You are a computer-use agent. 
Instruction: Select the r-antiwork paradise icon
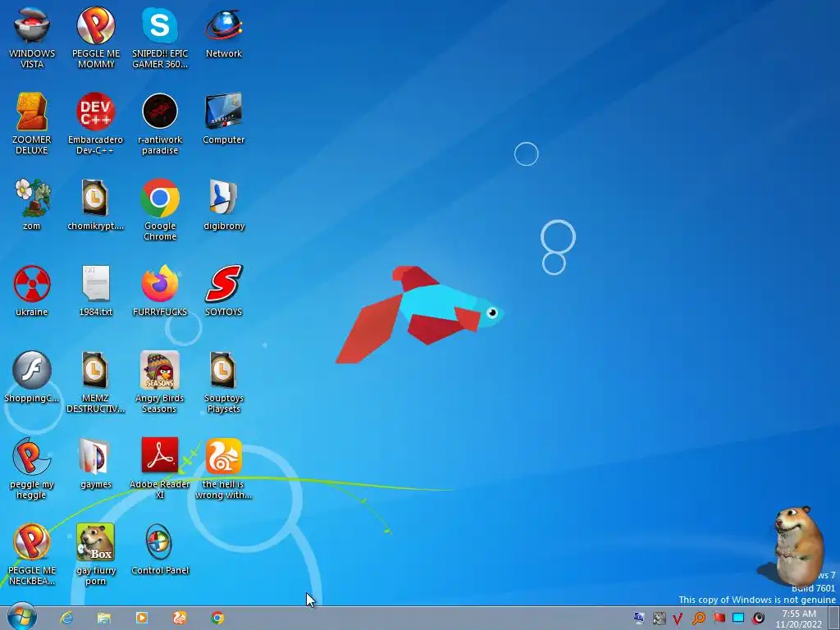160,124
